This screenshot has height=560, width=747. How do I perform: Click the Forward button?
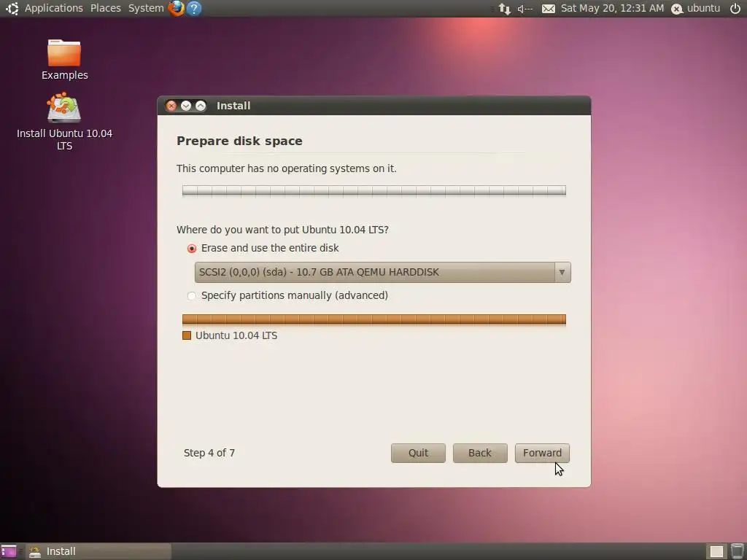click(542, 453)
